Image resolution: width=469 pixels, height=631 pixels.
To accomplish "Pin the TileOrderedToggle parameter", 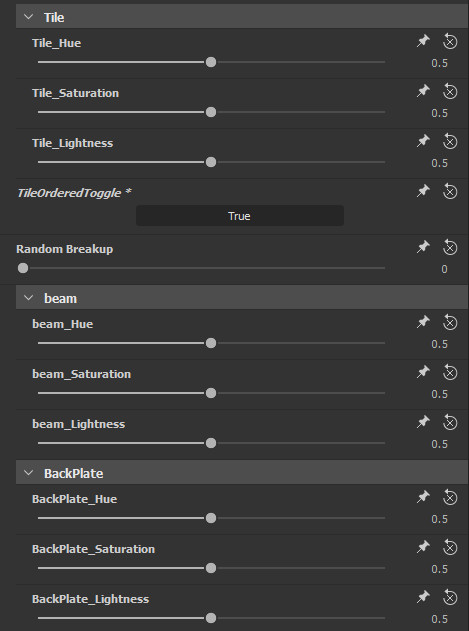I will coord(423,191).
